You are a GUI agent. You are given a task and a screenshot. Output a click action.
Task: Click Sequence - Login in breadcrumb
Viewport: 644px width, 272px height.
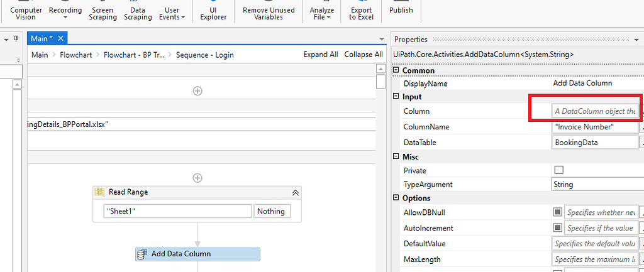point(204,55)
